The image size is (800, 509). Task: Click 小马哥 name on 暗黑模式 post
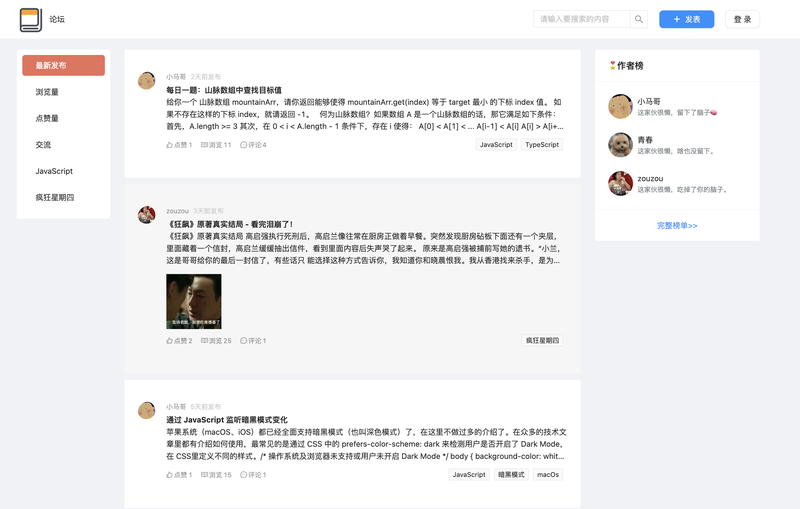click(176, 407)
